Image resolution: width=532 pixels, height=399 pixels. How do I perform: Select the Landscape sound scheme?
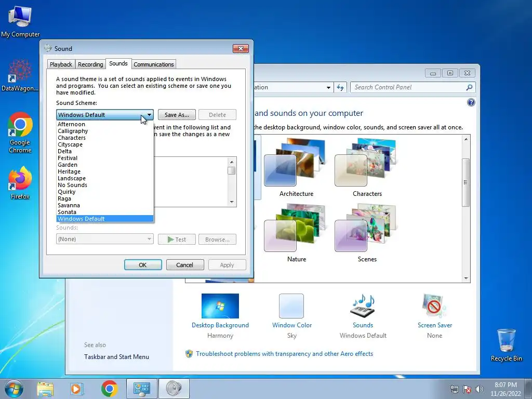105,179
